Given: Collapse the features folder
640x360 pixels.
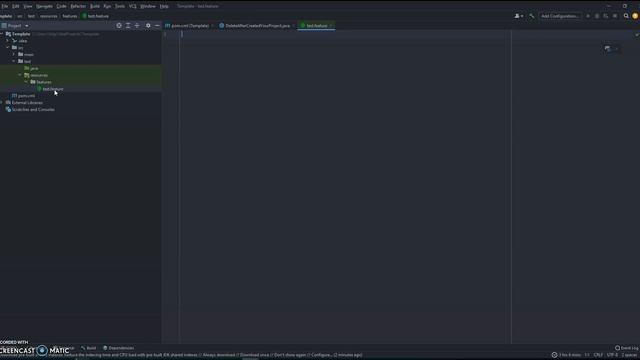Looking at the screenshot, I should click(x=27, y=82).
